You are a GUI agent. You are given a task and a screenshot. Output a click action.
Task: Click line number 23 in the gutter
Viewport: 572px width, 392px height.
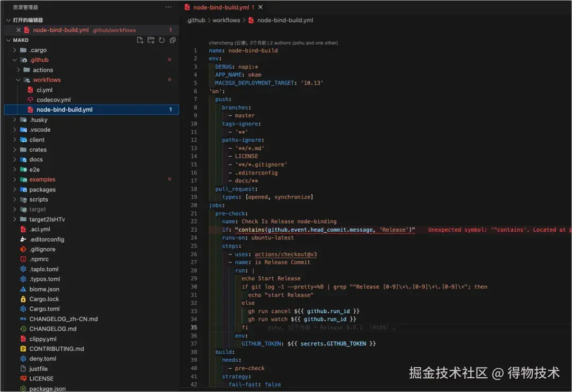194,230
